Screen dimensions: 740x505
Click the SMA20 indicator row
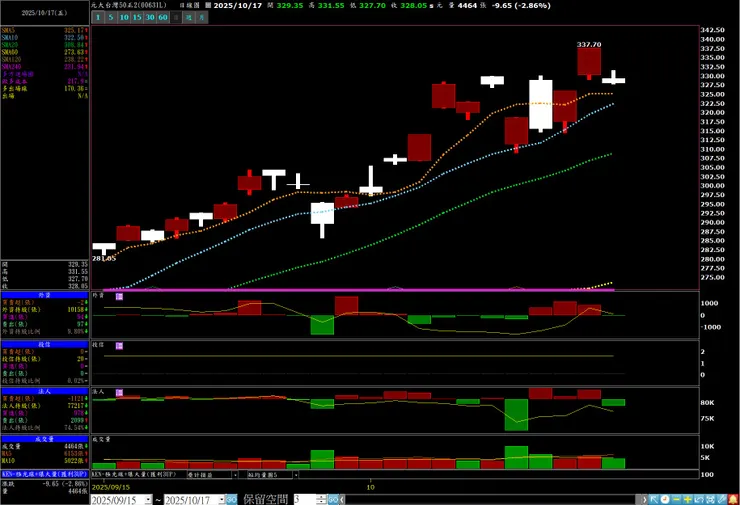[x=45, y=45]
